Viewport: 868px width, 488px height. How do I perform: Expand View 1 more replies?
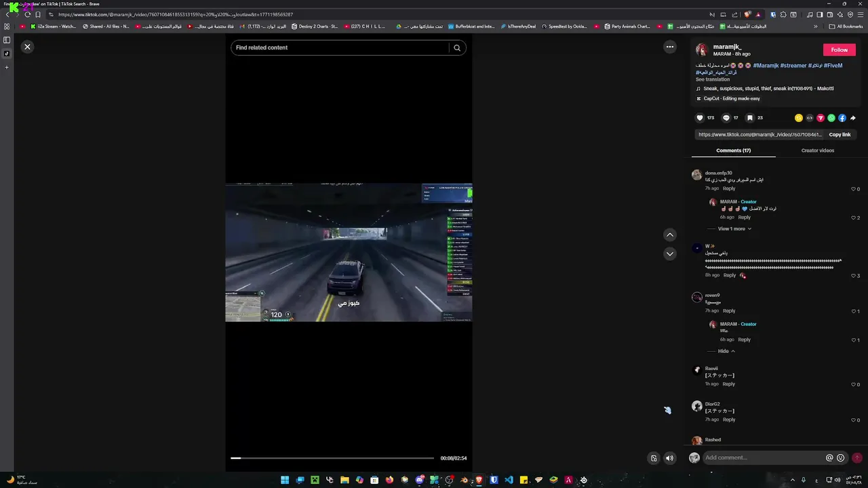(x=734, y=228)
